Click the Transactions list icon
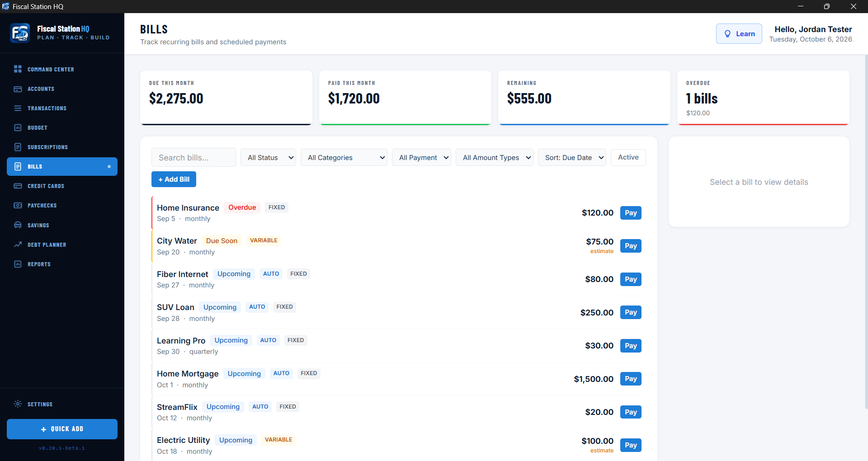Image resolution: width=868 pixels, height=461 pixels. [x=18, y=108]
